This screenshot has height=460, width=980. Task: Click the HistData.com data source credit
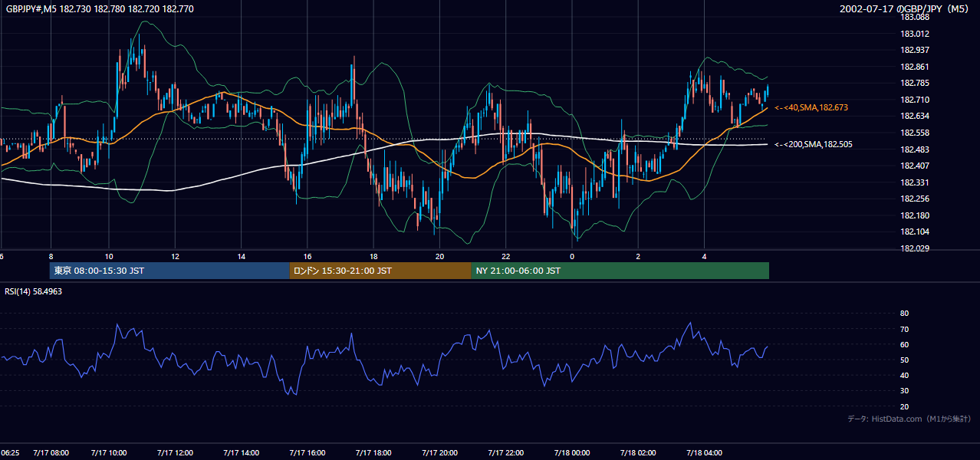[x=909, y=419]
